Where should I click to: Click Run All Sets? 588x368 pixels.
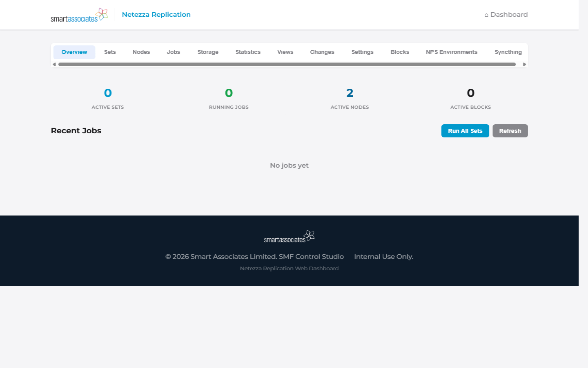tap(465, 130)
